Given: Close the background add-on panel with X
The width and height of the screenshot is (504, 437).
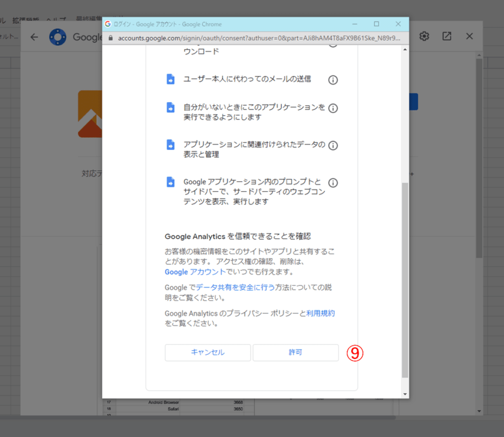Looking at the screenshot, I should tap(470, 36).
